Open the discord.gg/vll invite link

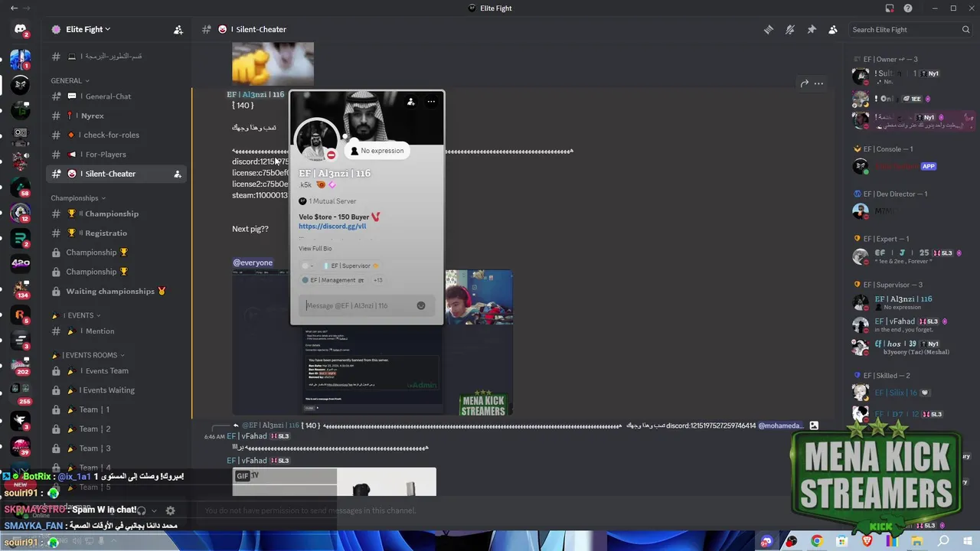pos(332,227)
